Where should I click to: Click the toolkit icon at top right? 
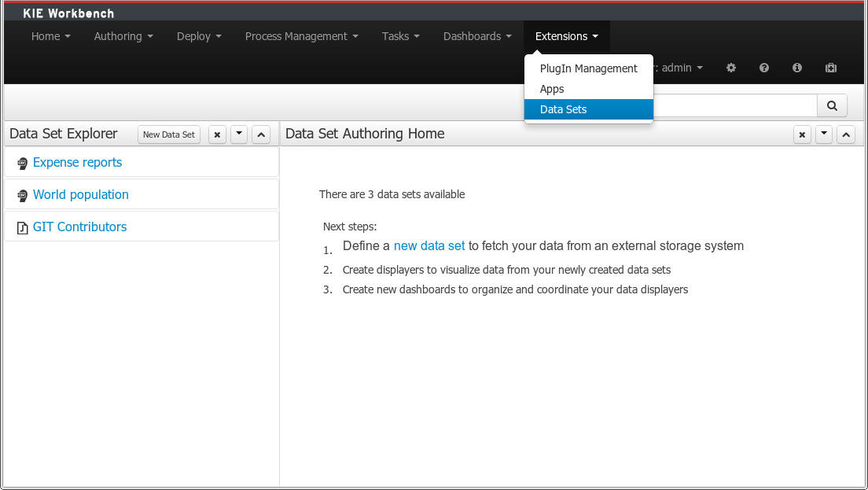coord(830,68)
